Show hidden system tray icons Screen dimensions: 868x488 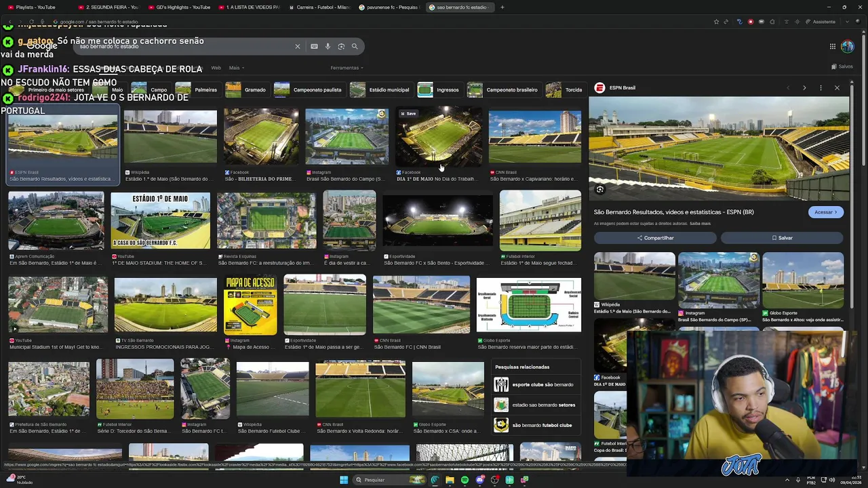(787, 480)
